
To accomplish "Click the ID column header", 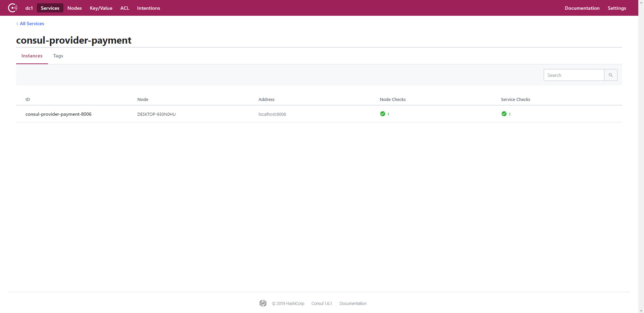I will 28,99.
